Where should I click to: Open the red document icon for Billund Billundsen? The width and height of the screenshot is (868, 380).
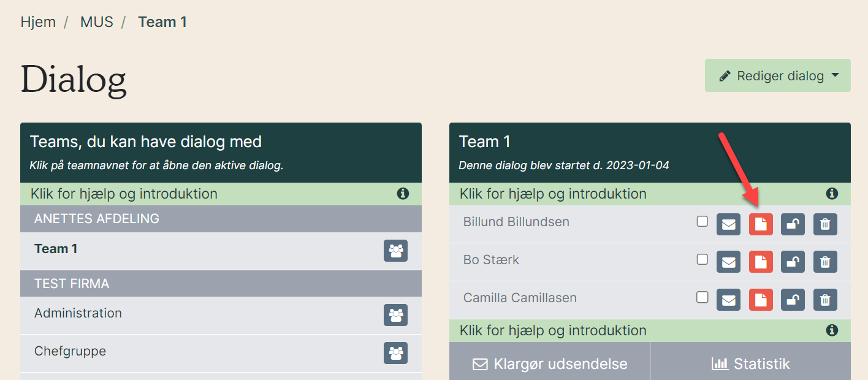coord(761,224)
